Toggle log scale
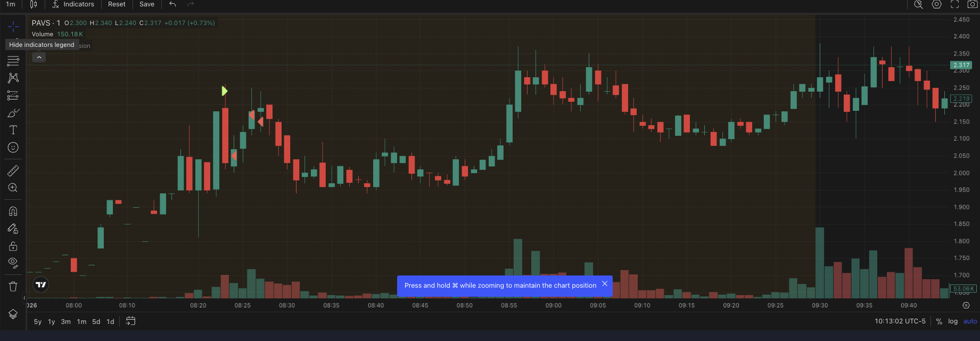Screen dimensions: 980x341 coord(953,321)
